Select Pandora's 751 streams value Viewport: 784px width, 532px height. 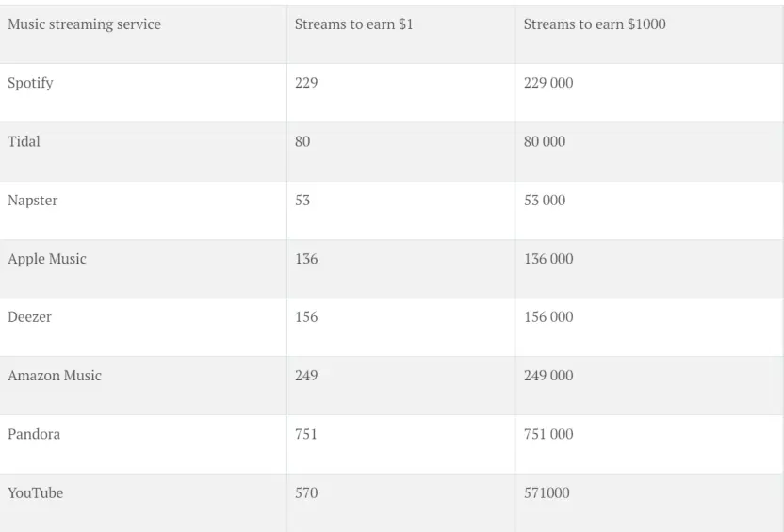click(306, 434)
